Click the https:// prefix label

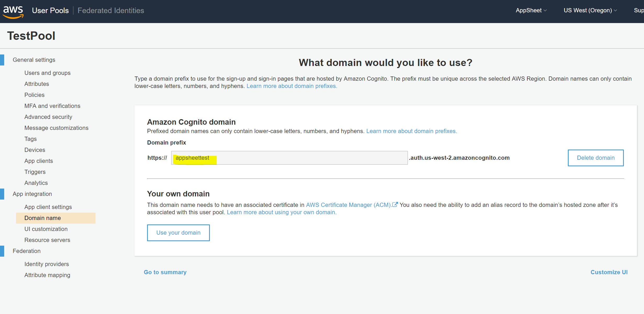[157, 158]
